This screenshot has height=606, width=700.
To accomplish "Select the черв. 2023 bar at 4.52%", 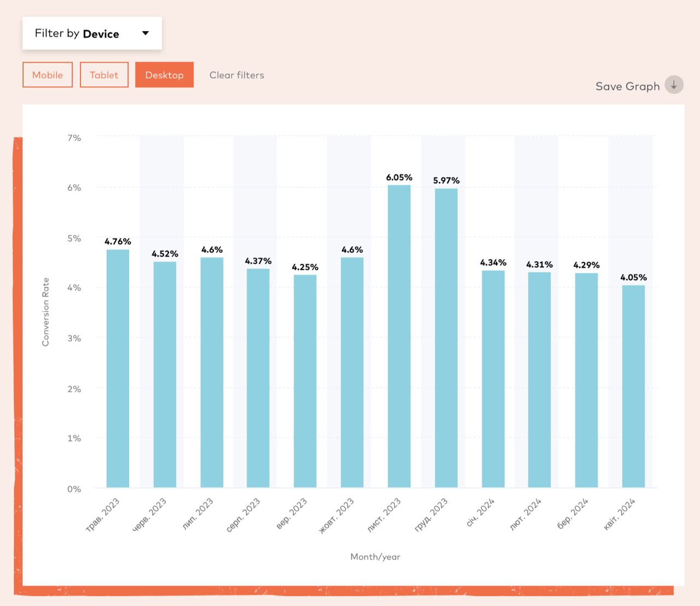I will tap(165, 374).
